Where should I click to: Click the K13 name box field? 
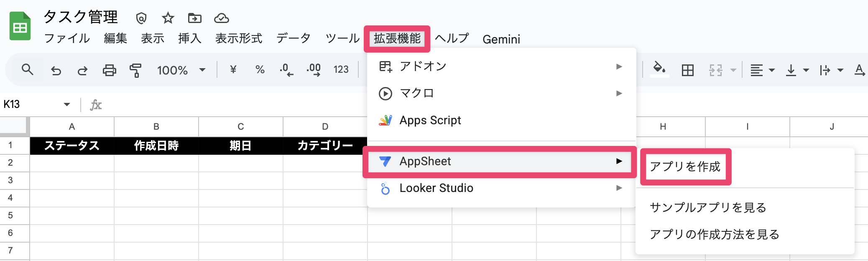click(x=31, y=104)
